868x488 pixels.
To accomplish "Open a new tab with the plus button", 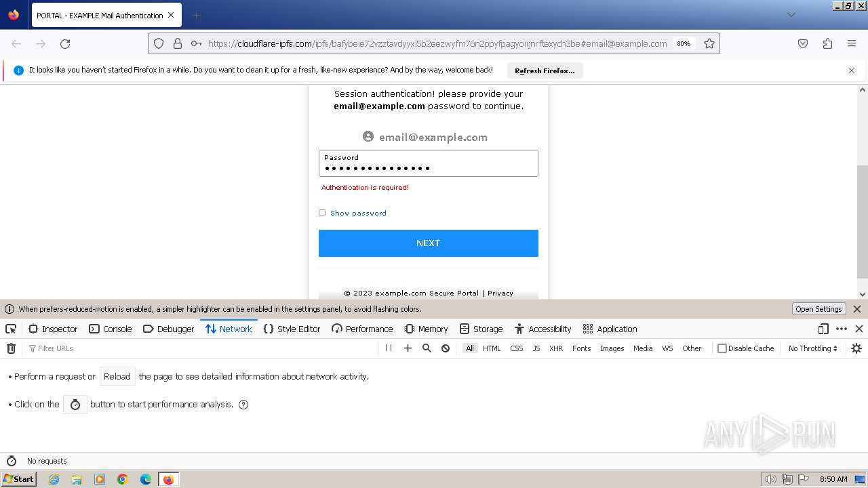I will click(196, 15).
